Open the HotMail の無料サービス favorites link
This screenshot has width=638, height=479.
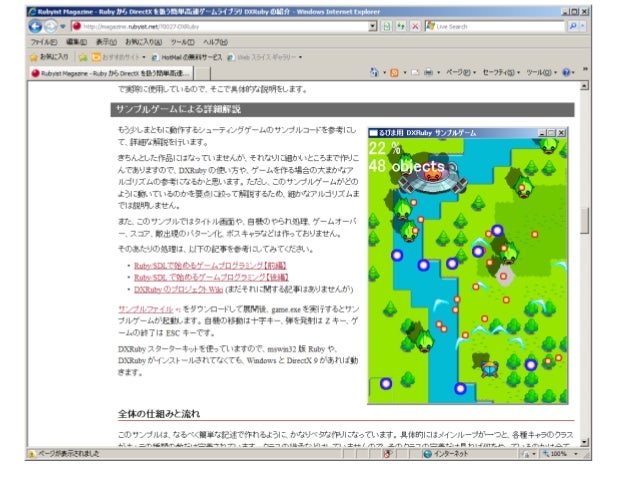pyautogui.click(x=187, y=57)
